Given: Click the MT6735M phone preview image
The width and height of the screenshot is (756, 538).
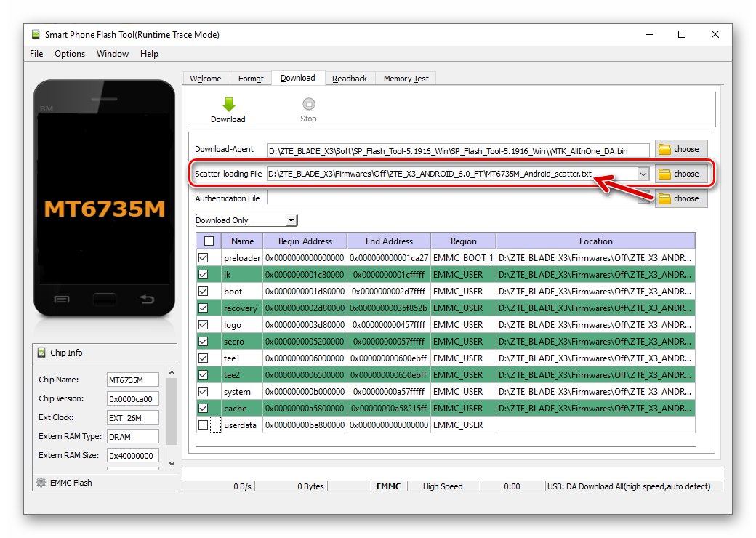Looking at the screenshot, I should [104, 198].
